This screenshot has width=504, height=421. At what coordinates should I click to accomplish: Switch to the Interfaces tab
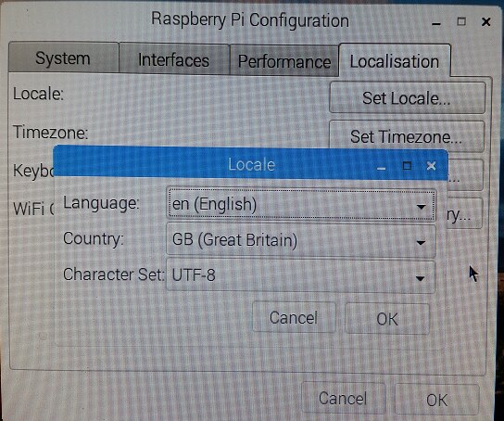coord(174,60)
